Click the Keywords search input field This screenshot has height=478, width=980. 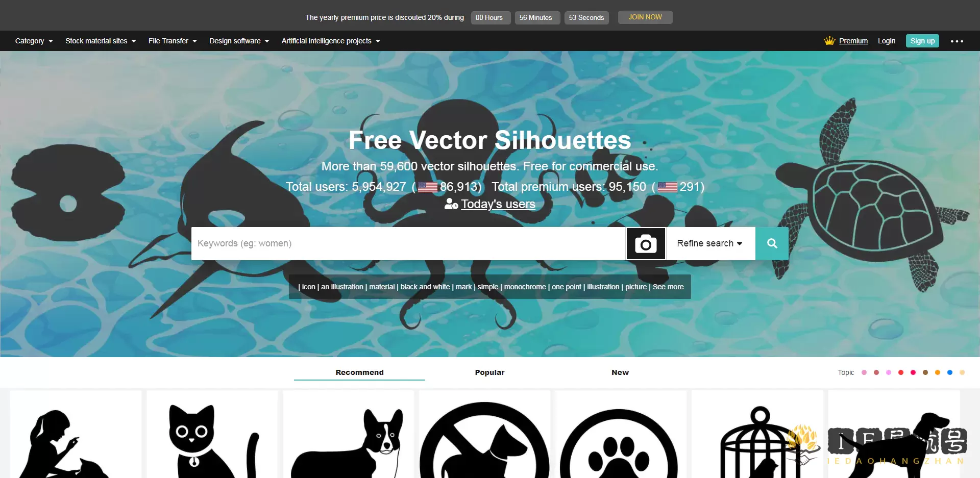[408, 244]
